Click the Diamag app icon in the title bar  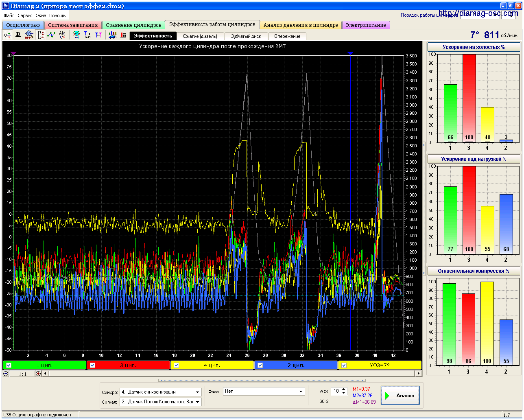6,6
